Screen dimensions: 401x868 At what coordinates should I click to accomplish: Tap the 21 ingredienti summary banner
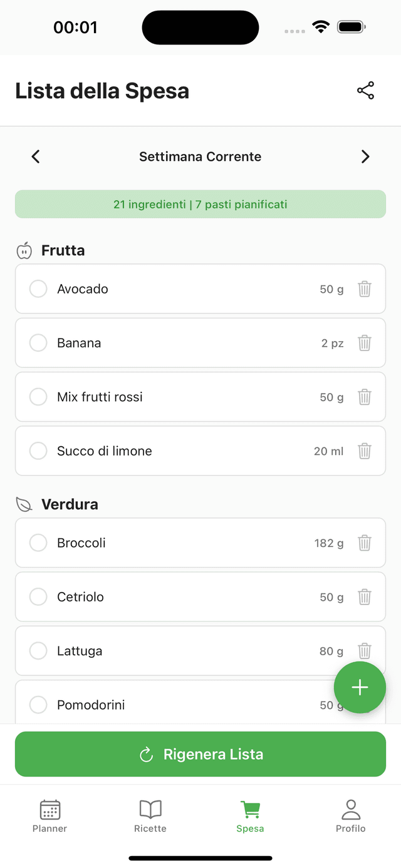coord(200,204)
